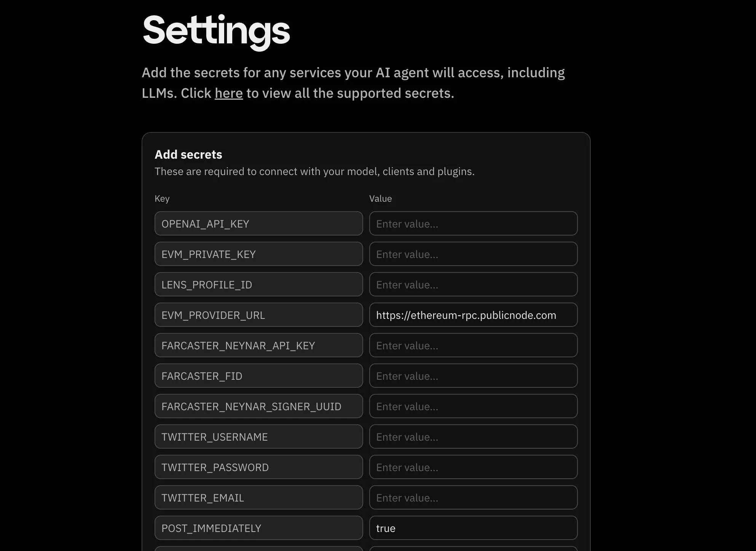The height and width of the screenshot is (551, 756).
Task: Focus the TWITTER_PASSWORD value input
Action: tap(473, 467)
